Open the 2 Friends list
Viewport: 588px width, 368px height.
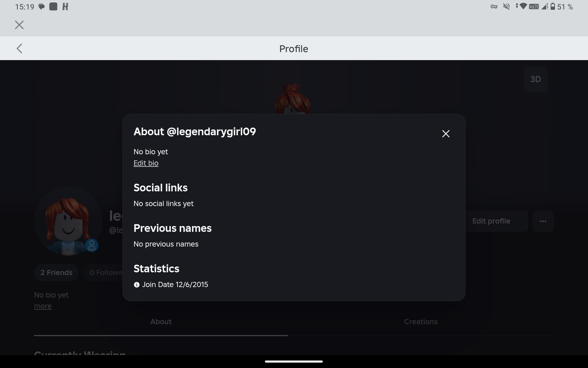56,273
